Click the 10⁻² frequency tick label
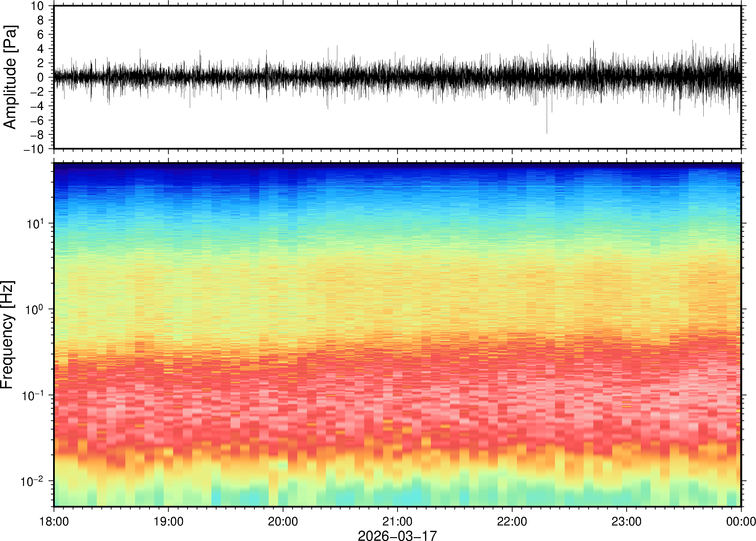756x541 pixels. tap(32, 481)
